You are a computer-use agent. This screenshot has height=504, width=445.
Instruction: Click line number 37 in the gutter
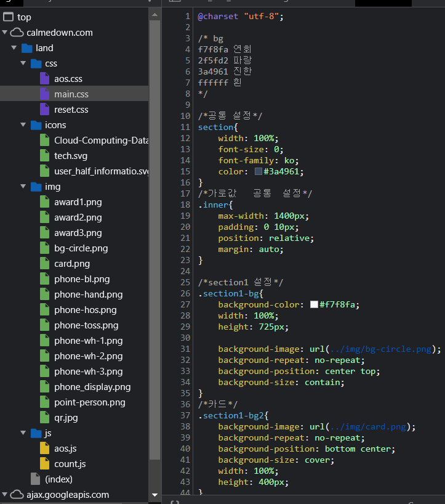[185, 416]
